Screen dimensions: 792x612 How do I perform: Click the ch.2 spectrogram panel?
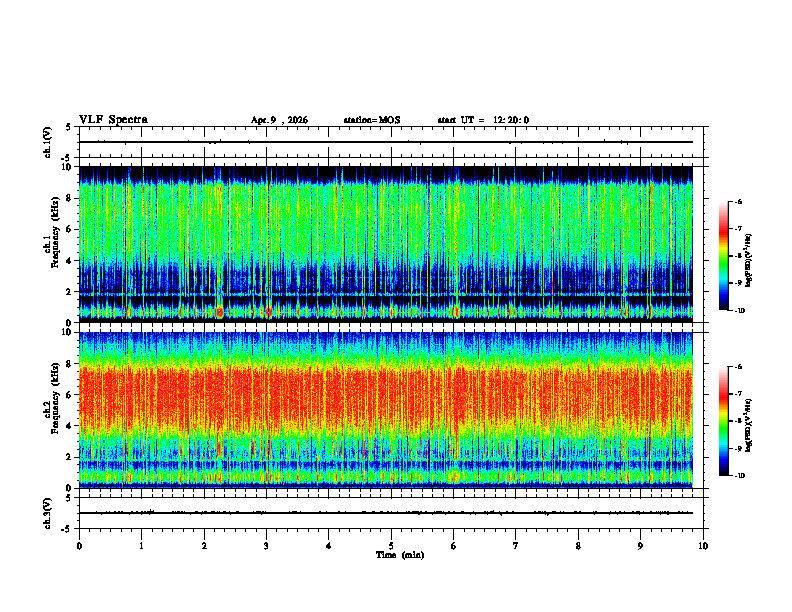point(385,410)
